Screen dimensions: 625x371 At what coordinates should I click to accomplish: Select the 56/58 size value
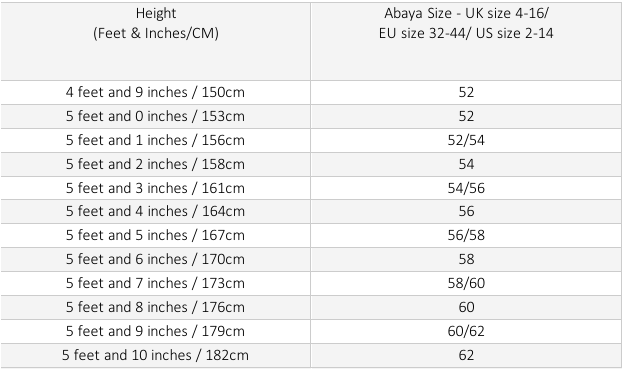tap(466, 235)
